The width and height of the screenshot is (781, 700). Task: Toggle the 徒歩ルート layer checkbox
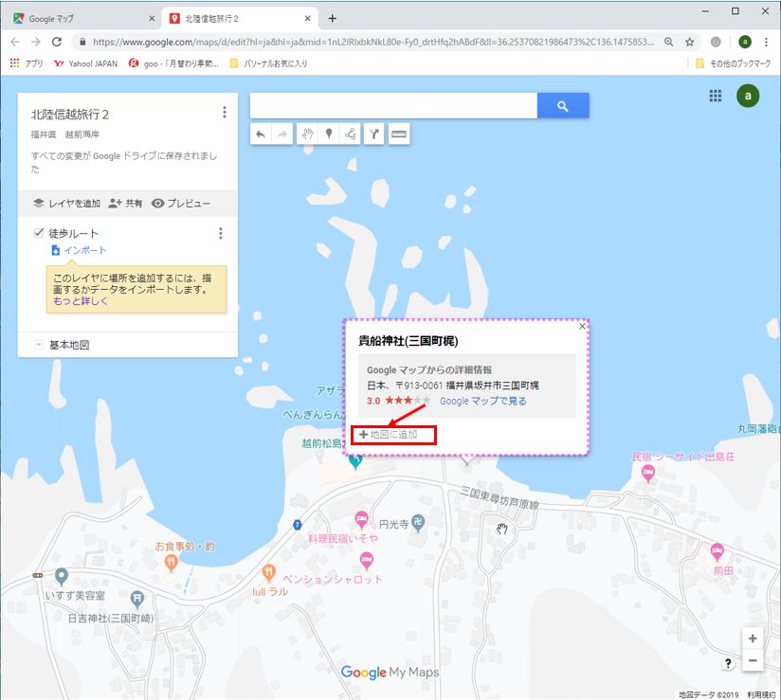[38, 233]
